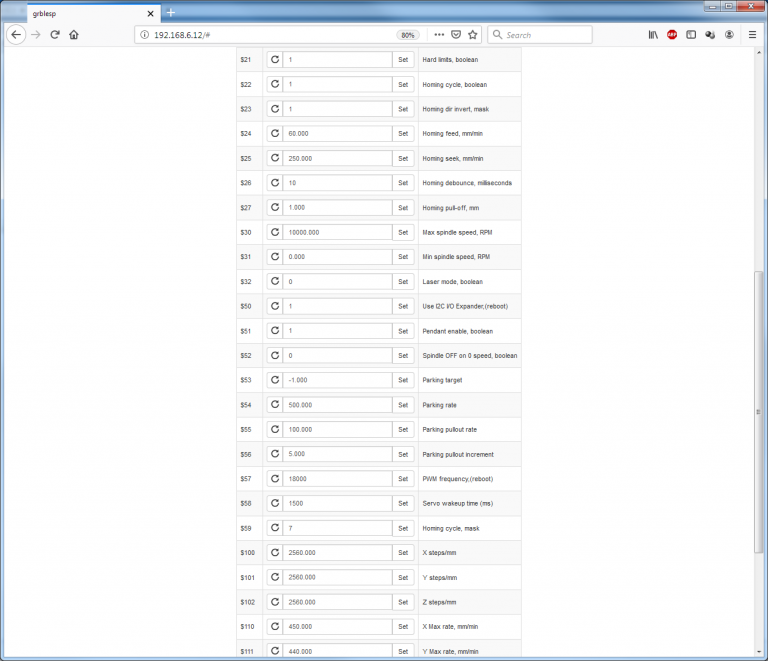Click the browser Forward arrow button
This screenshot has height=661, width=768.
(x=36, y=35)
